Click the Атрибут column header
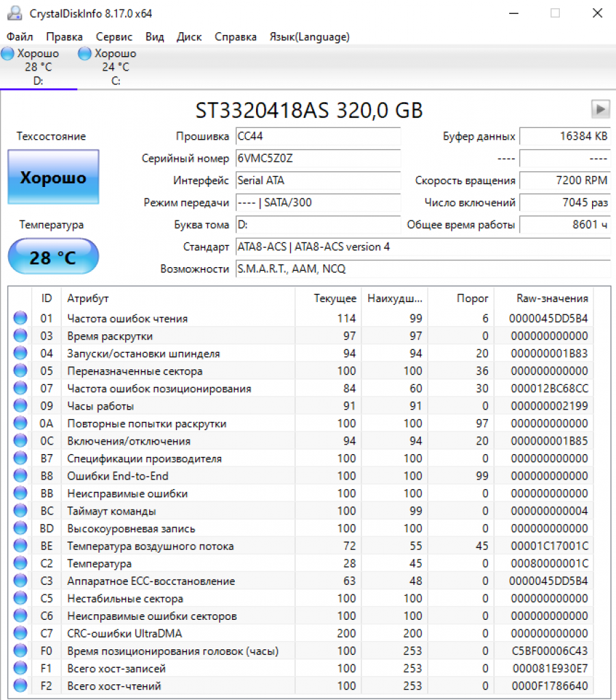Screen dimensions: 616x700 coord(88,299)
